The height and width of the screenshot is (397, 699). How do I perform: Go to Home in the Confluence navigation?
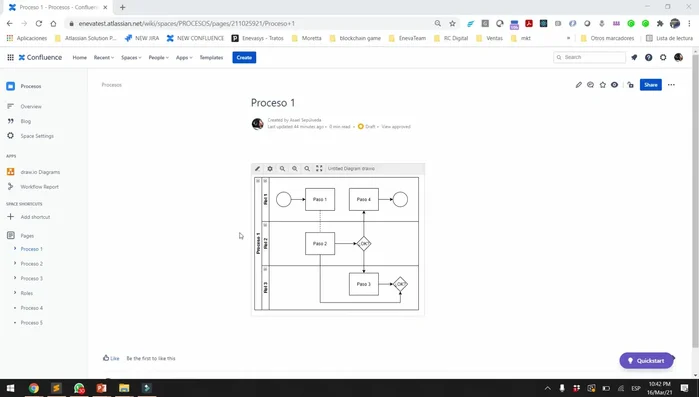(x=80, y=57)
